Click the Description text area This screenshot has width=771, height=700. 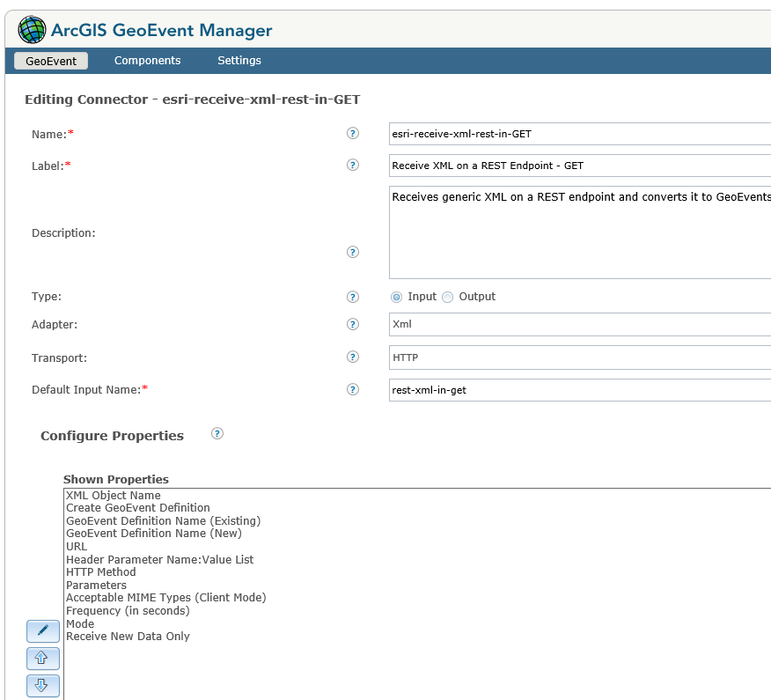click(580, 232)
